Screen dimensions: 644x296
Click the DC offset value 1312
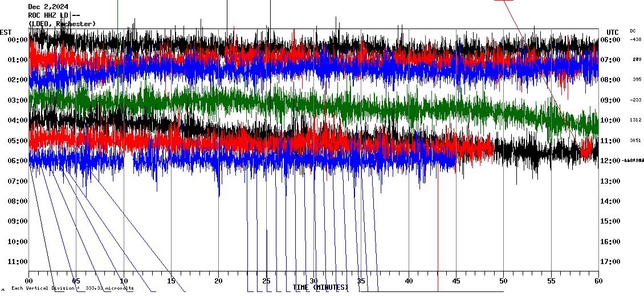[635, 120]
